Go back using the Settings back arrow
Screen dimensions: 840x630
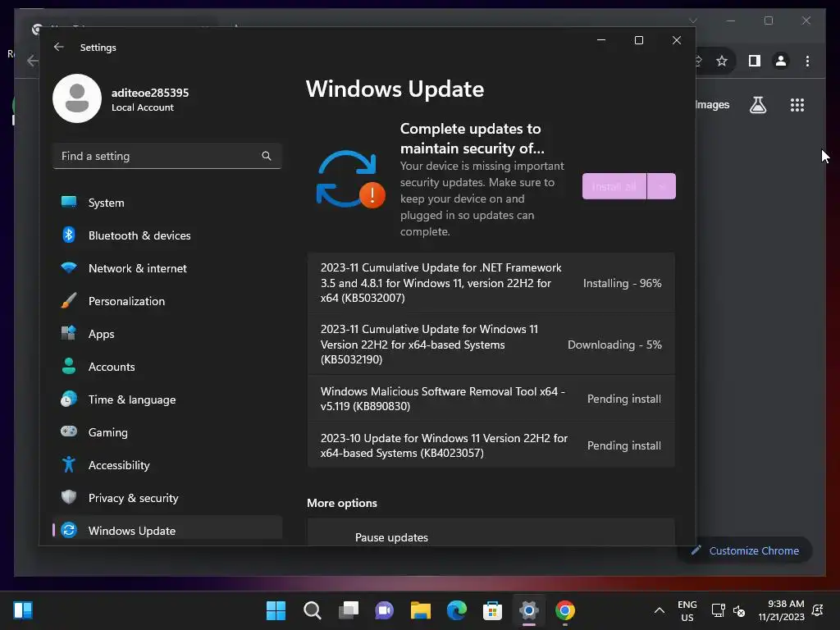[x=59, y=47]
